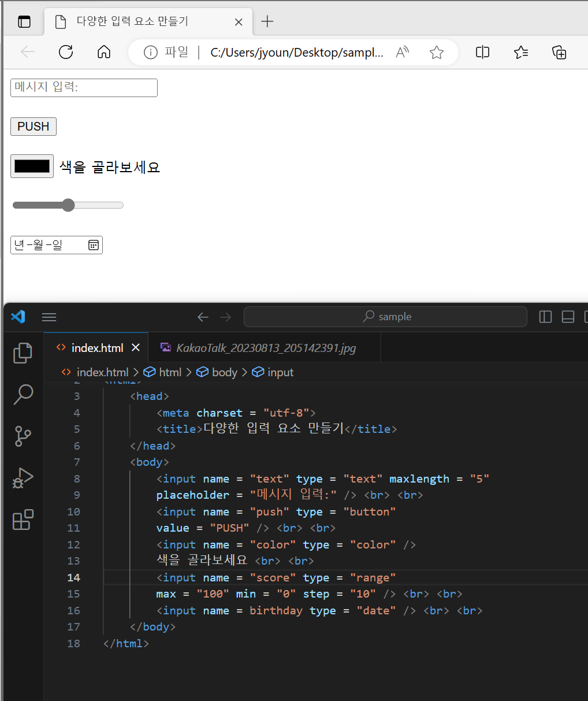The width and height of the screenshot is (588, 701).
Task: Toggle primary side bar layout icon
Action: (x=545, y=317)
